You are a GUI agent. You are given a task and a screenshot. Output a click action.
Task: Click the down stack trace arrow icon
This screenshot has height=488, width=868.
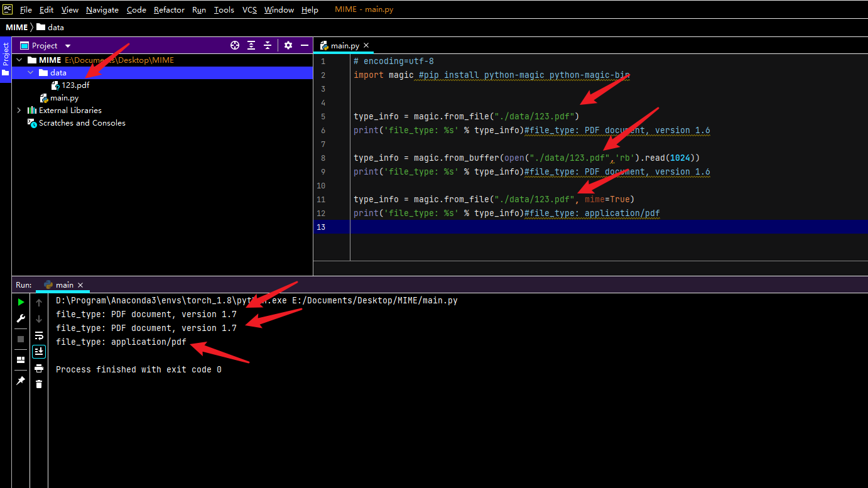point(39,318)
